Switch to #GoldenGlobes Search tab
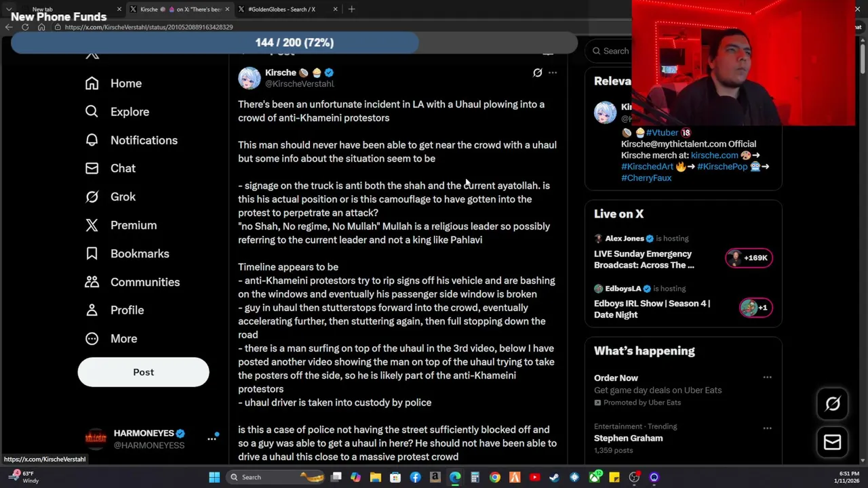Viewport: 868px width, 488px height. click(288, 9)
